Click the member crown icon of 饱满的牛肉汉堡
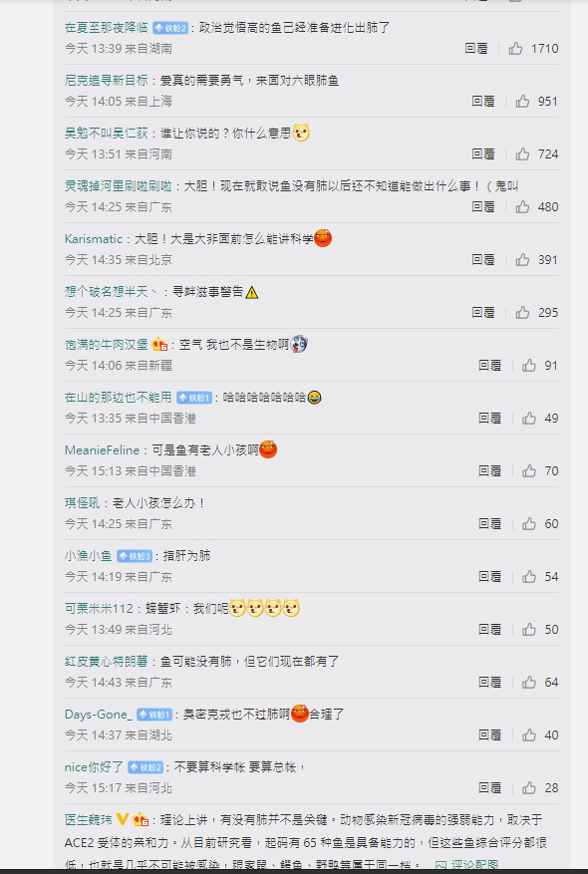The image size is (588, 874). (159, 345)
